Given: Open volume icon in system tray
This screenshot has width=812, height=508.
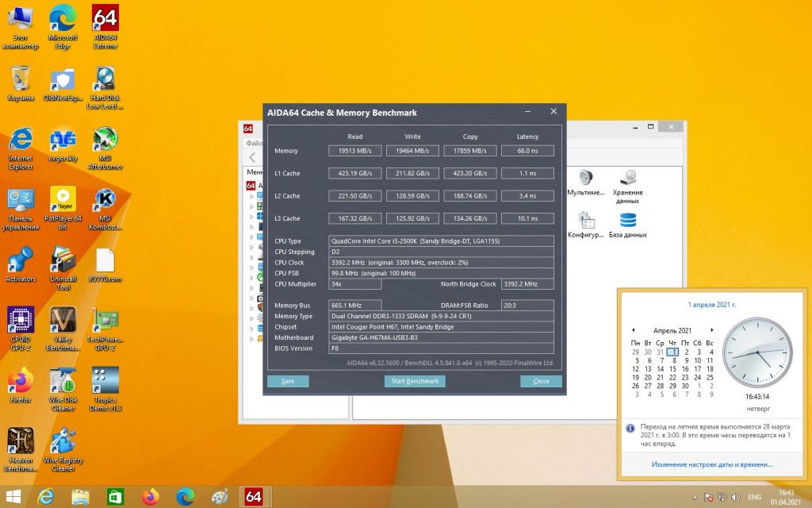Looking at the screenshot, I should (735, 497).
